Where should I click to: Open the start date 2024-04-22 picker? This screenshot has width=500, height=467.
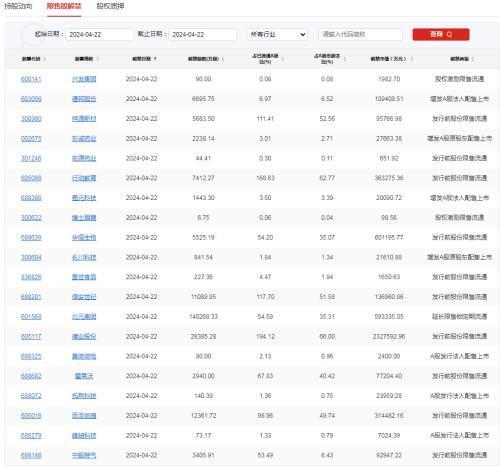100,34
